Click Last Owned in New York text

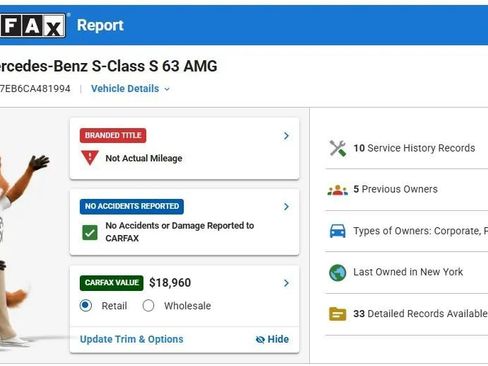[408, 272]
